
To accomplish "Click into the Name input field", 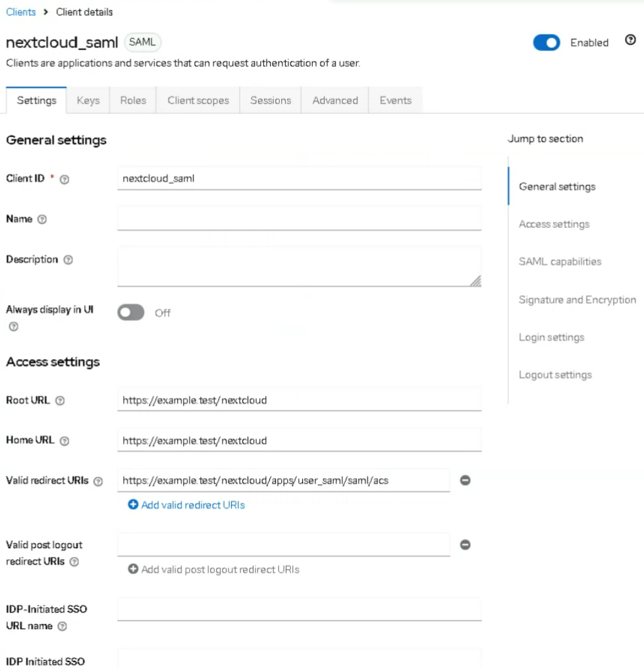I will click(x=299, y=219).
